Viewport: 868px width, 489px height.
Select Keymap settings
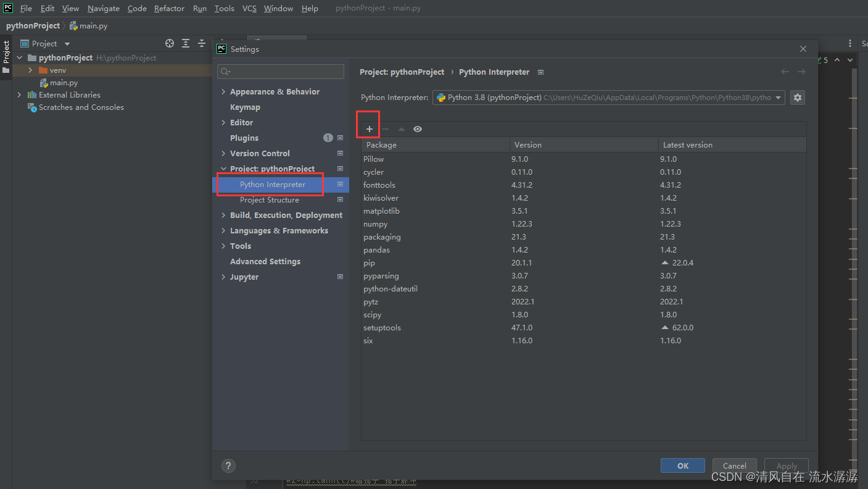click(245, 107)
